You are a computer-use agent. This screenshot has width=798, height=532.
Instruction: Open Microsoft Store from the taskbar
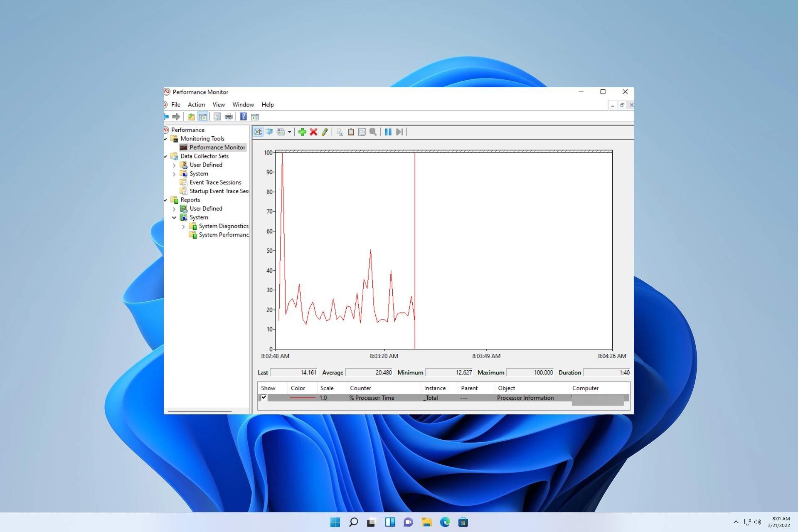pos(463,522)
